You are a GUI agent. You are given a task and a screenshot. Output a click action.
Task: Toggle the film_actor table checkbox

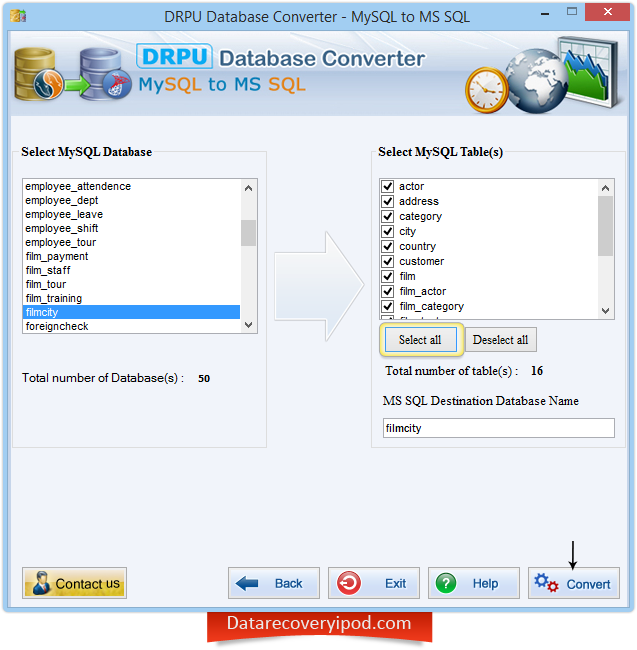pyautogui.click(x=388, y=291)
